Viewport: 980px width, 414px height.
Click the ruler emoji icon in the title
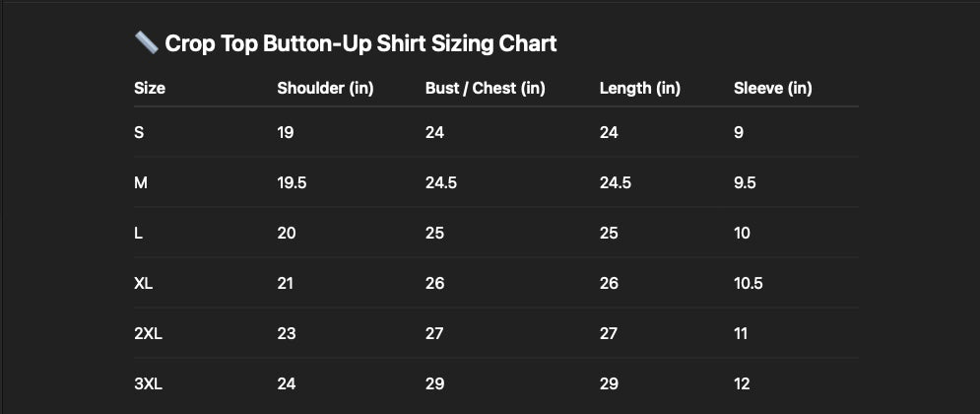pyautogui.click(x=146, y=43)
